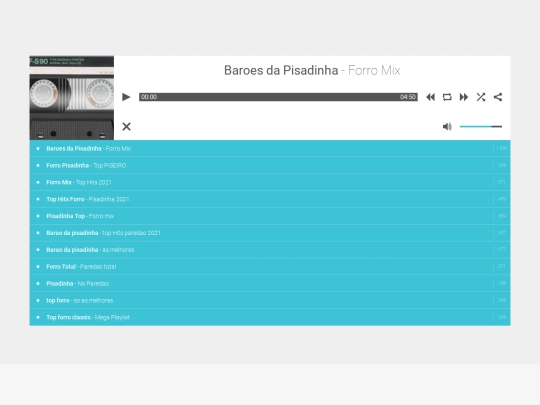Select Forro Mix - Top Hits 2021 track

point(270,182)
